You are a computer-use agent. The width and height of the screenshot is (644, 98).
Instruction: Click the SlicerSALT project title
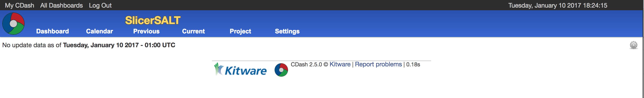click(153, 20)
